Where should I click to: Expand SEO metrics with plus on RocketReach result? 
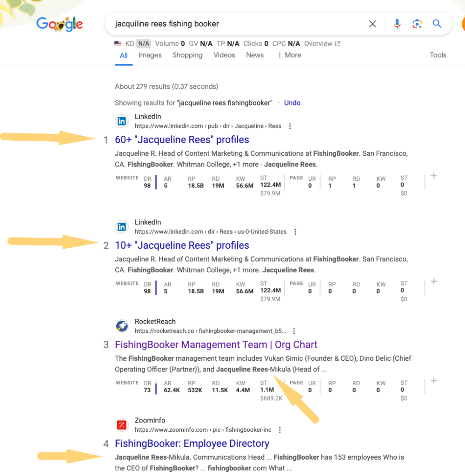point(433,381)
